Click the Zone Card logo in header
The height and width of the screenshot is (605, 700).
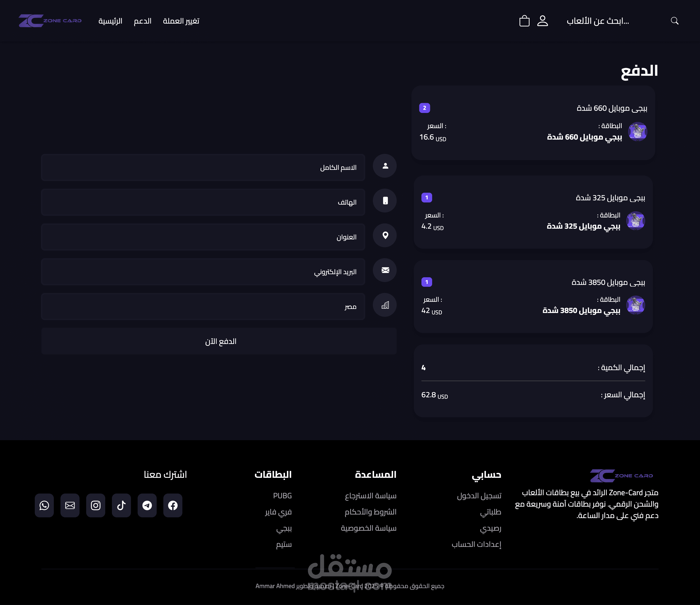[50, 21]
